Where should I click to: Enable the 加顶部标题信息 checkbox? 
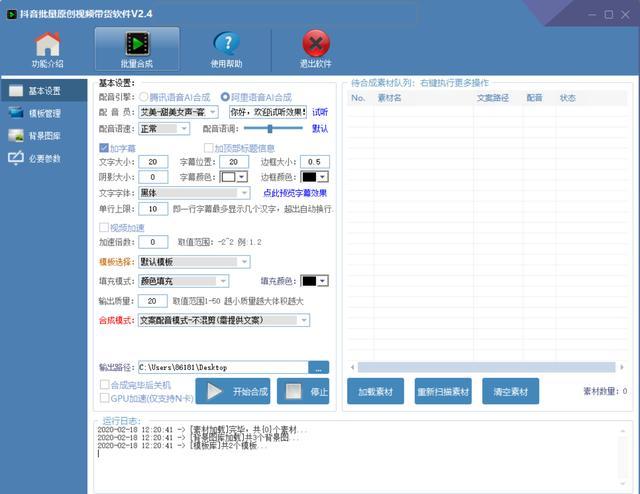click(208, 148)
